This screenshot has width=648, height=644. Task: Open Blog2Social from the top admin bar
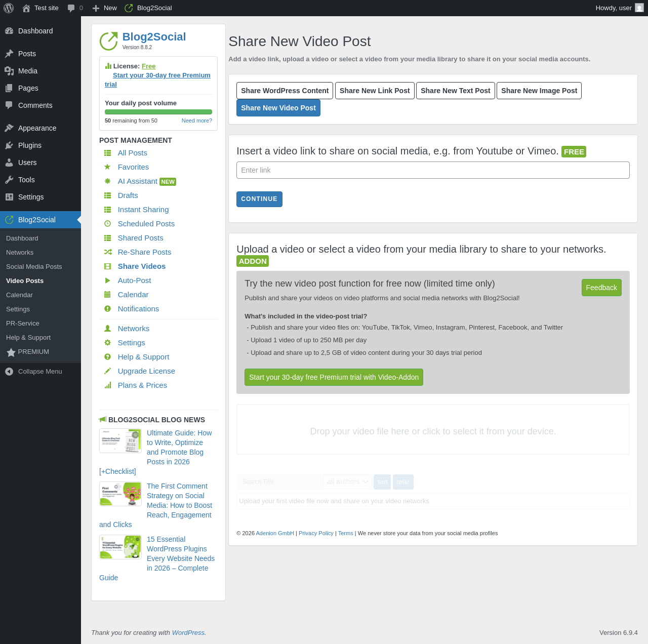tap(148, 8)
